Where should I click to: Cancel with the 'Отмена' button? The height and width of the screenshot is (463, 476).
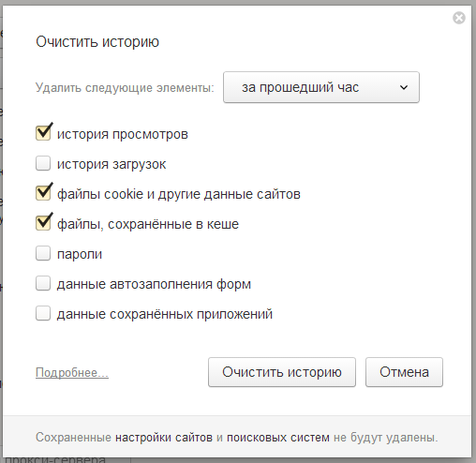(x=404, y=372)
